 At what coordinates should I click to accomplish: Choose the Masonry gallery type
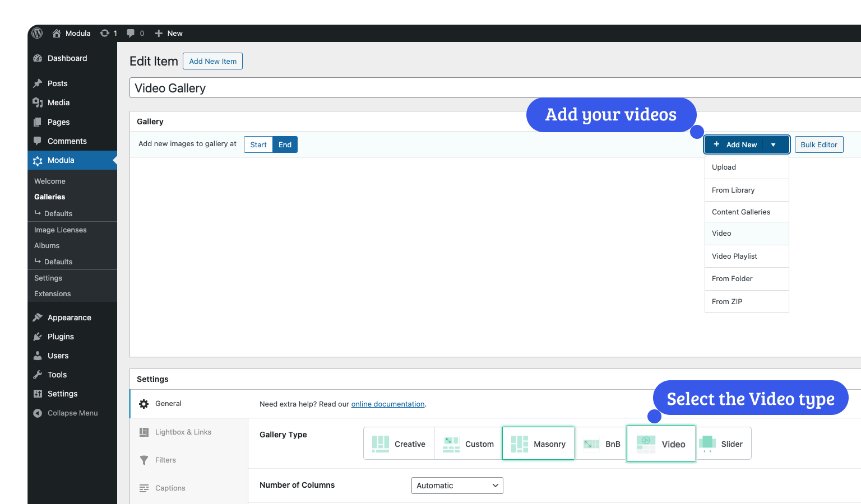point(538,444)
